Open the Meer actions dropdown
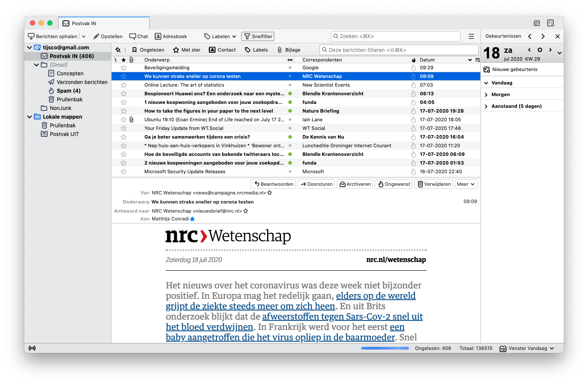The height and width of the screenshot is (385, 588). tap(466, 184)
